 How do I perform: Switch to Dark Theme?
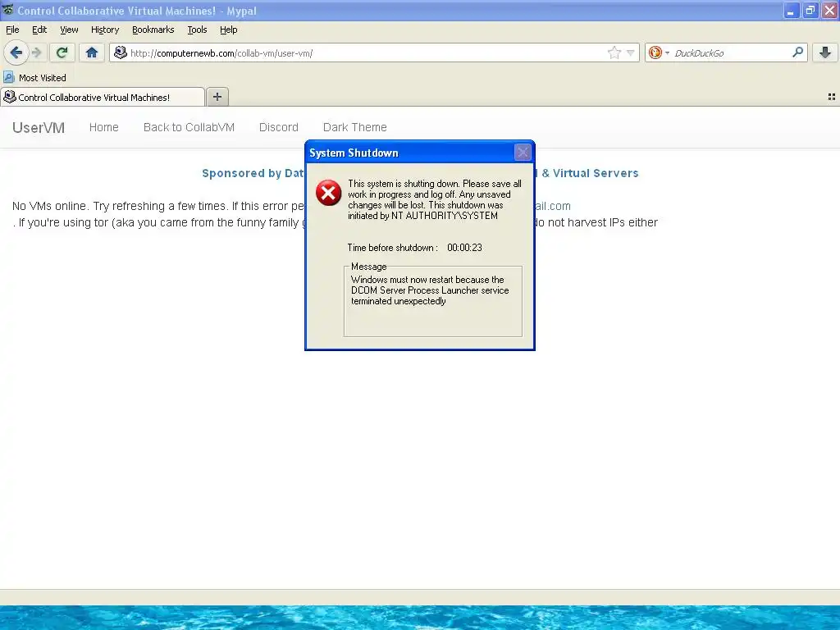(x=354, y=127)
